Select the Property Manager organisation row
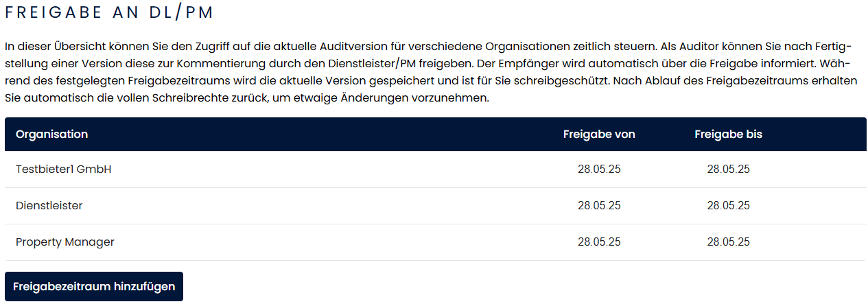Viewport: 868px width, 304px height. pyautogui.click(x=65, y=242)
